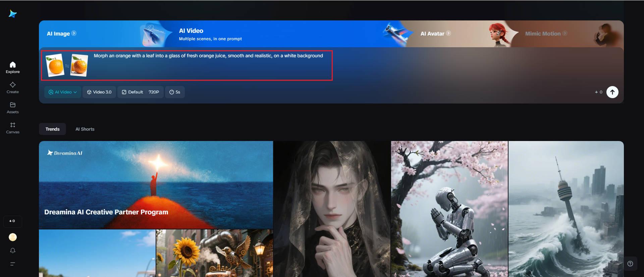Image resolution: width=644 pixels, height=277 pixels.
Task: Switch to the AI Shorts tab
Action: (x=85, y=129)
